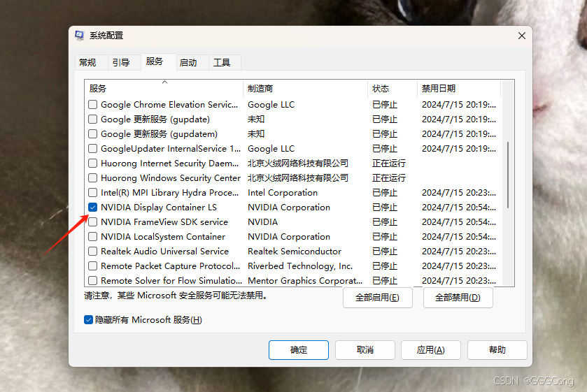Sort by the 禁用日期 column header
Screen dimensions: 587x392
(459, 89)
